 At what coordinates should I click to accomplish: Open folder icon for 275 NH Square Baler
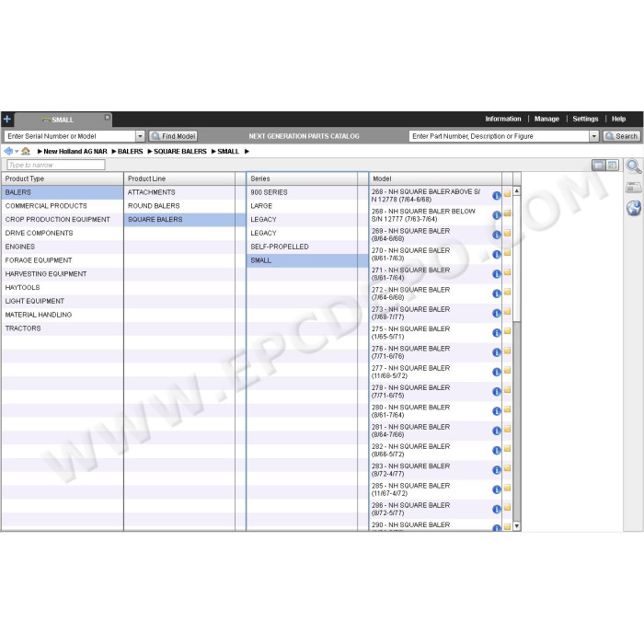point(507,331)
